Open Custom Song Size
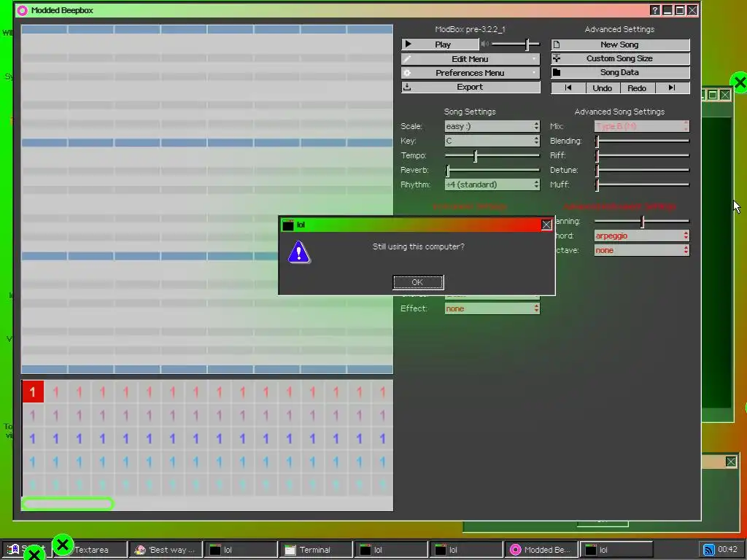This screenshot has width=747, height=560. (620, 58)
